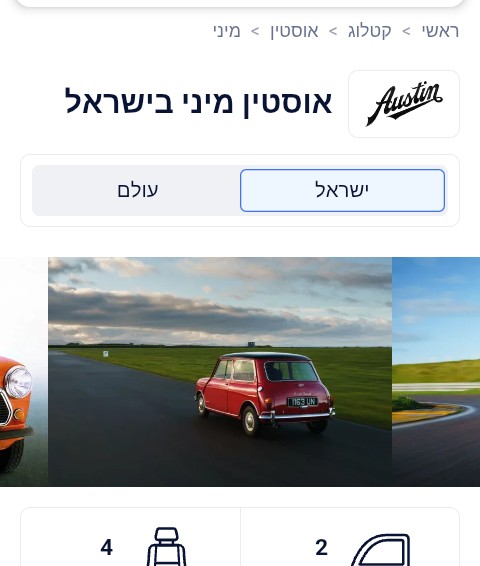
Task: Open the red Mini photo
Action: click(220, 371)
